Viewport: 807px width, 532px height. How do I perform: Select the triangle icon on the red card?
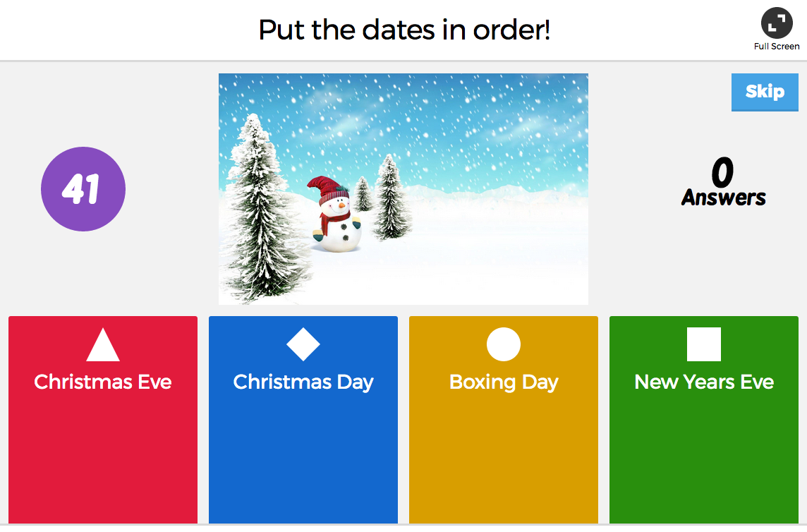tap(102, 344)
